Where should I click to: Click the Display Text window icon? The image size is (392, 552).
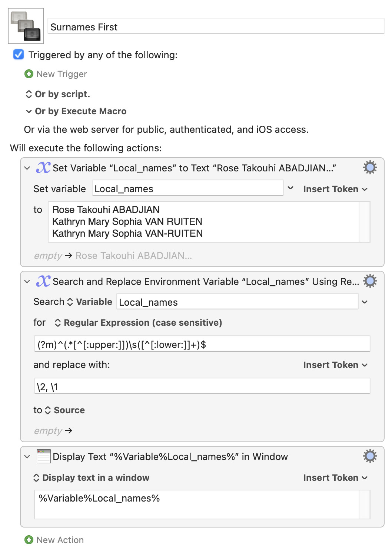pos(43,456)
